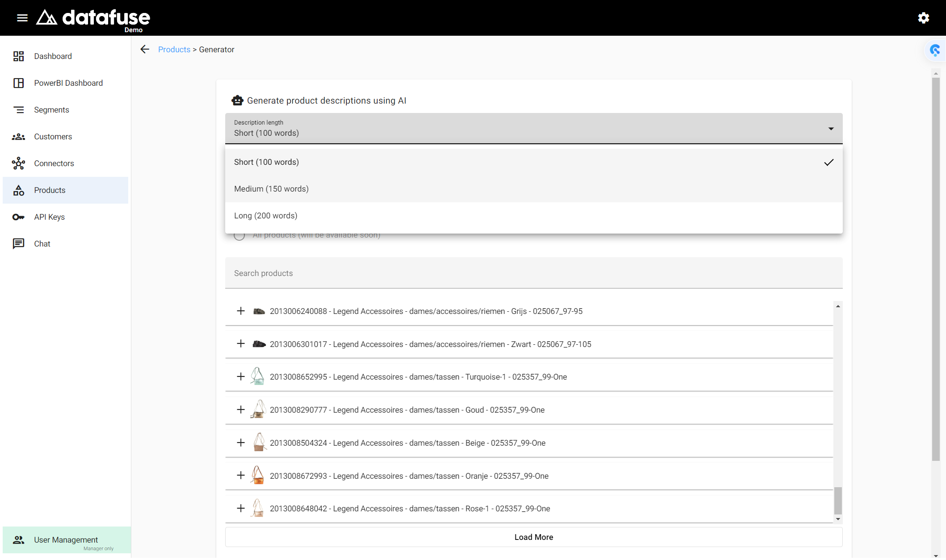Add Oranje bag with plus icon
This screenshot has height=560, width=946.
pos(241,475)
